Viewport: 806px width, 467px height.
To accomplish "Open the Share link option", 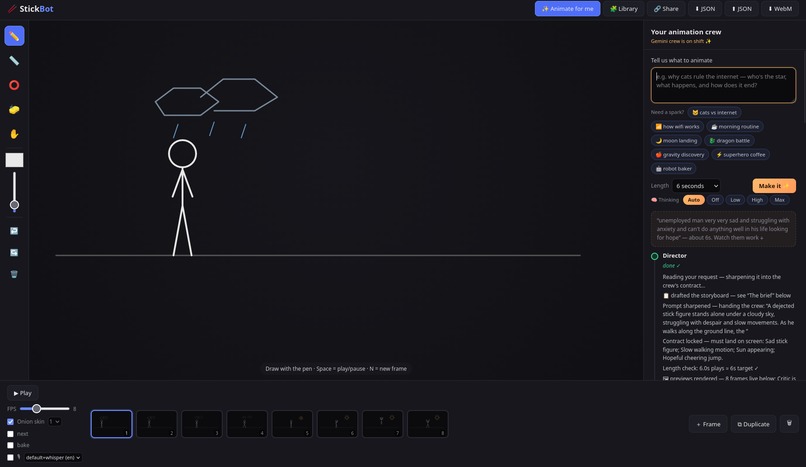I will (666, 9).
